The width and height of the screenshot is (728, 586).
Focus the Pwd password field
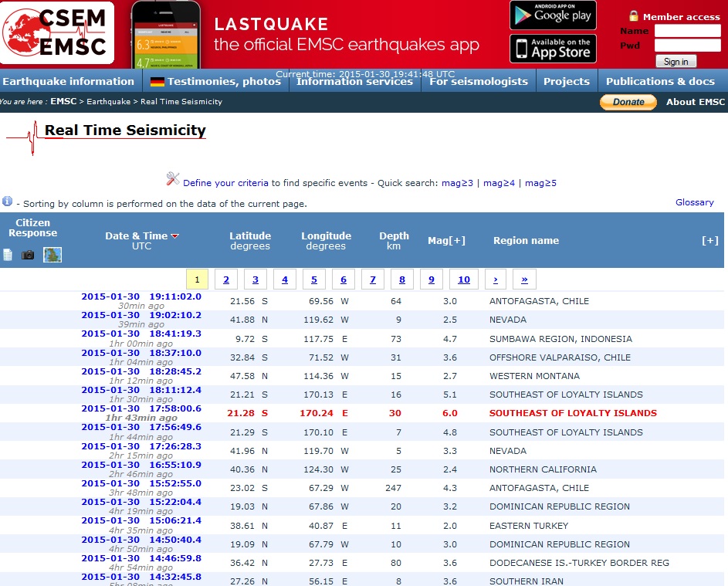click(x=688, y=46)
